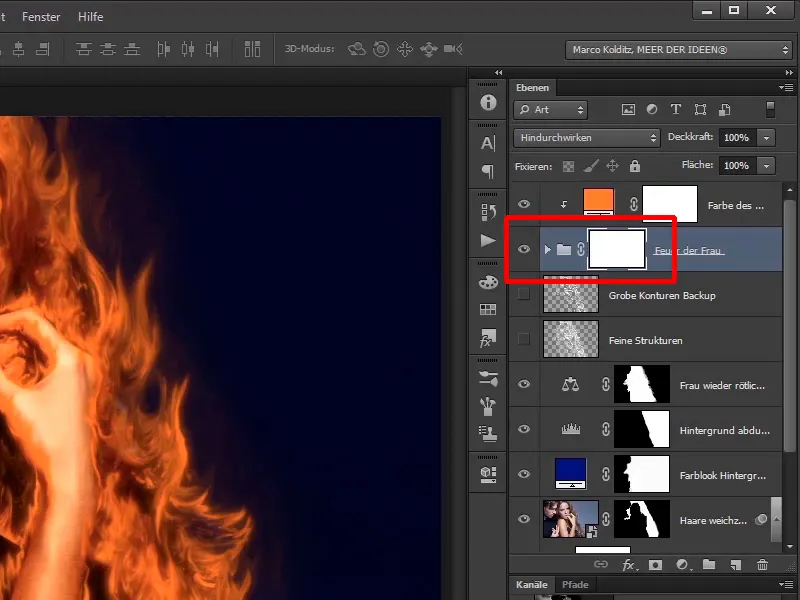Lock all padlock icon
Screen dimensions: 800x600
coord(635,166)
